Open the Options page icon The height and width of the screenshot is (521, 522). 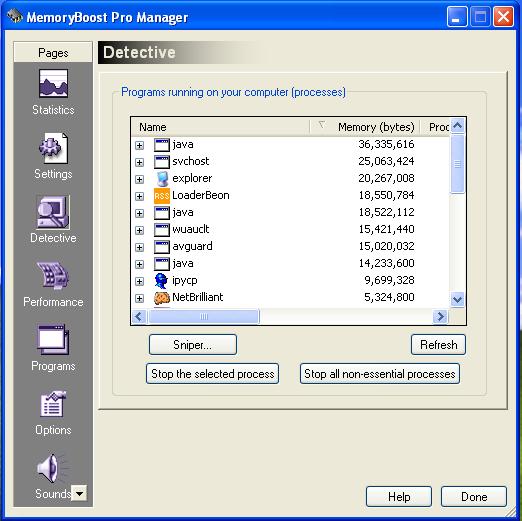coord(53,404)
